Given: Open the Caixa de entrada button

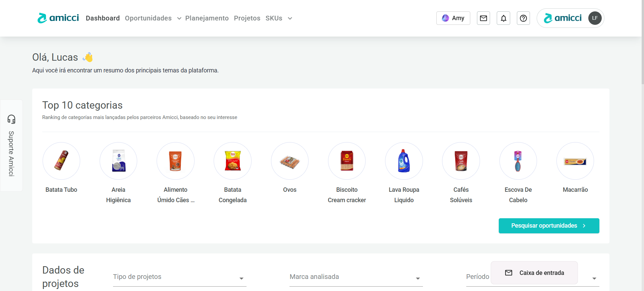Looking at the screenshot, I should coord(534,273).
